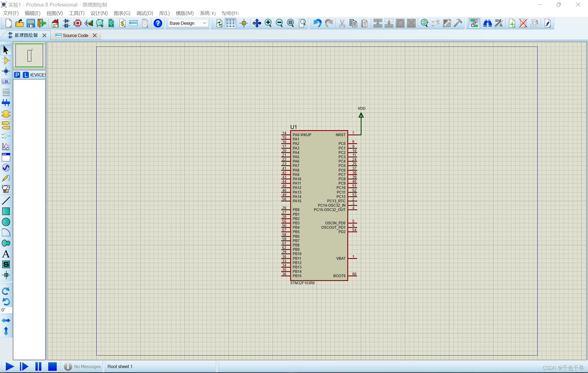Rotate clockwise using the rotate icon

coord(6,291)
